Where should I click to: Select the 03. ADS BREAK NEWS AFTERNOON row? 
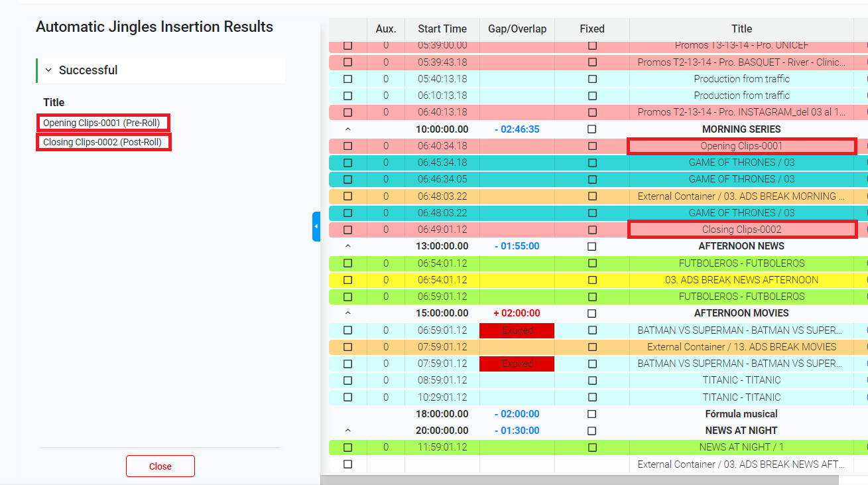click(x=741, y=280)
